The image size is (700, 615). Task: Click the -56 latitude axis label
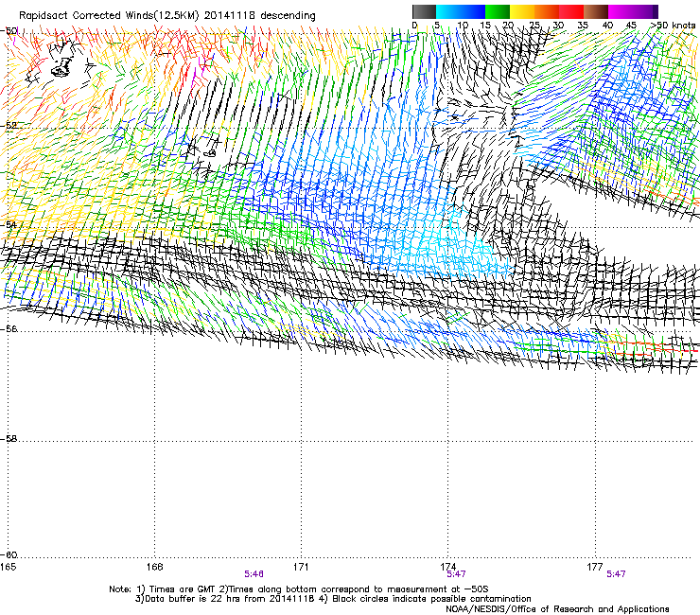(x=9, y=329)
